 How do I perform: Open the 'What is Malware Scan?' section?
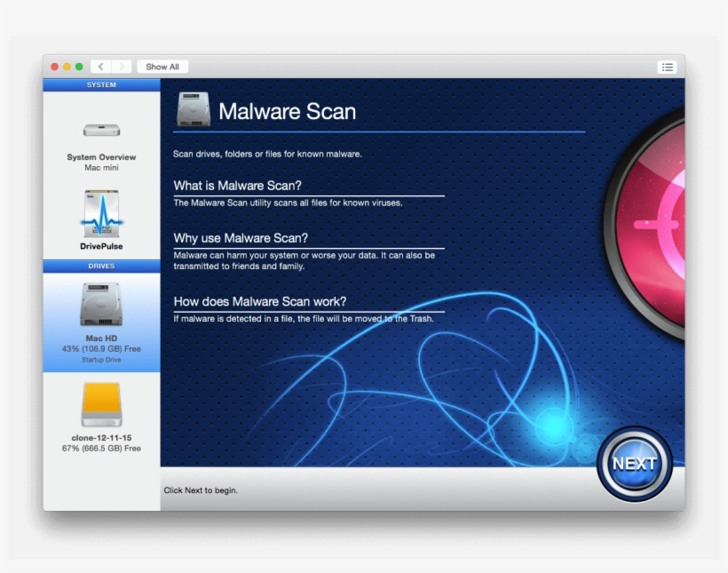point(237,186)
